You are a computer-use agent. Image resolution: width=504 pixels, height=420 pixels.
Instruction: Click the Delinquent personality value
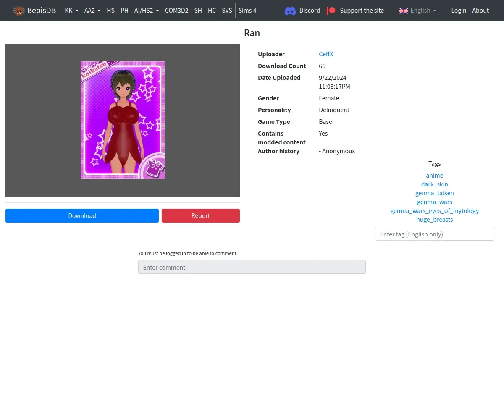(x=334, y=110)
